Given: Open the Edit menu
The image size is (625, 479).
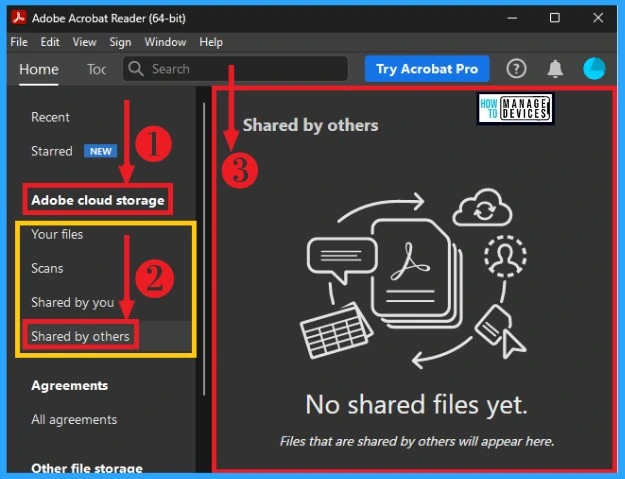Looking at the screenshot, I should [x=50, y=42].
